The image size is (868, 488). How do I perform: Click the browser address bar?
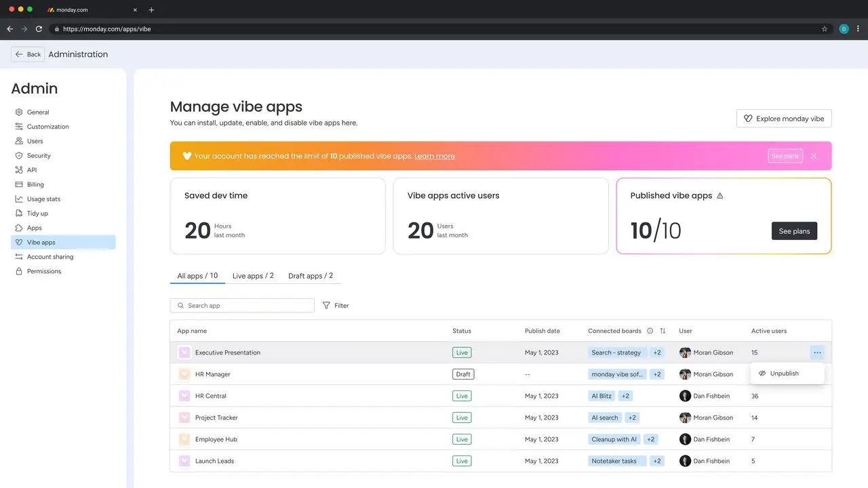tap(441, 29)
